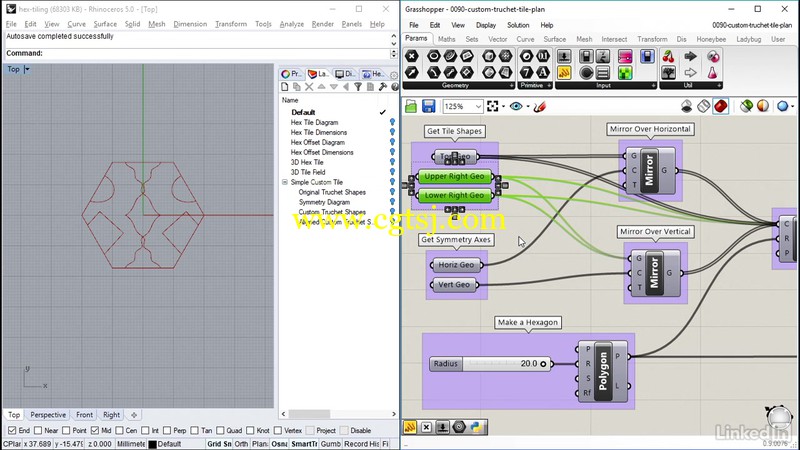
Task: Click black Default layer color swatch
Action: click(152, 444)
